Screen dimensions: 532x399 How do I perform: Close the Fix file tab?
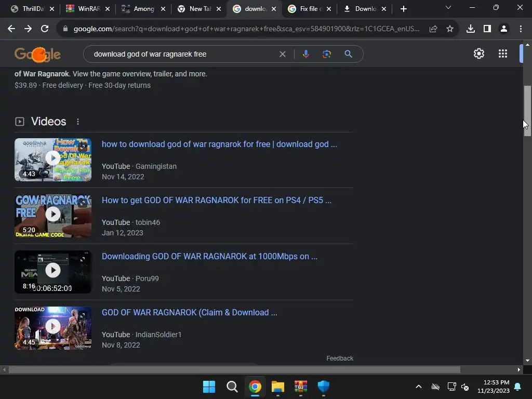pyautogui.click(x=329, y=9)
